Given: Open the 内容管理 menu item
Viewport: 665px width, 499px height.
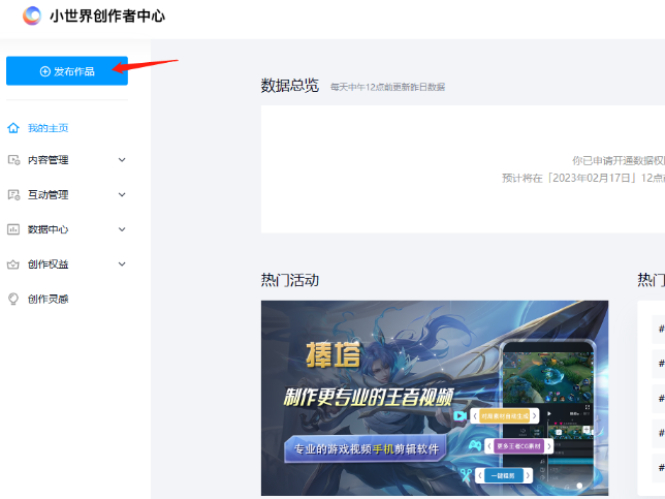Looking at the screenshot, I should [48, 160].
